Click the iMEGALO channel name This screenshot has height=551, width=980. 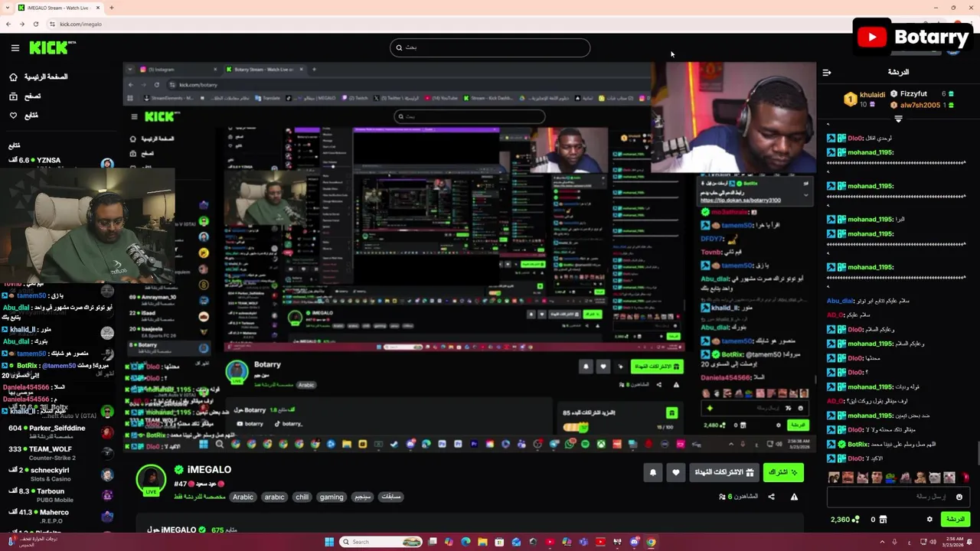click(x=209, y=469)
